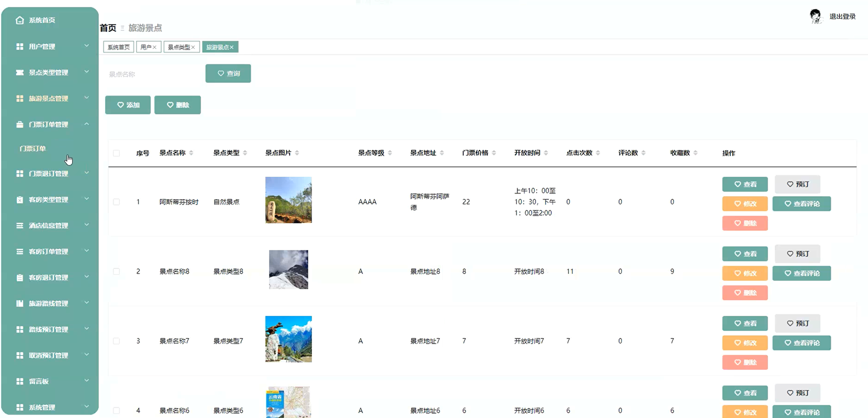This screenshot has width=868, height=418.
Task: Close the 景点类型 tab with its X
Action: [193, 47]
